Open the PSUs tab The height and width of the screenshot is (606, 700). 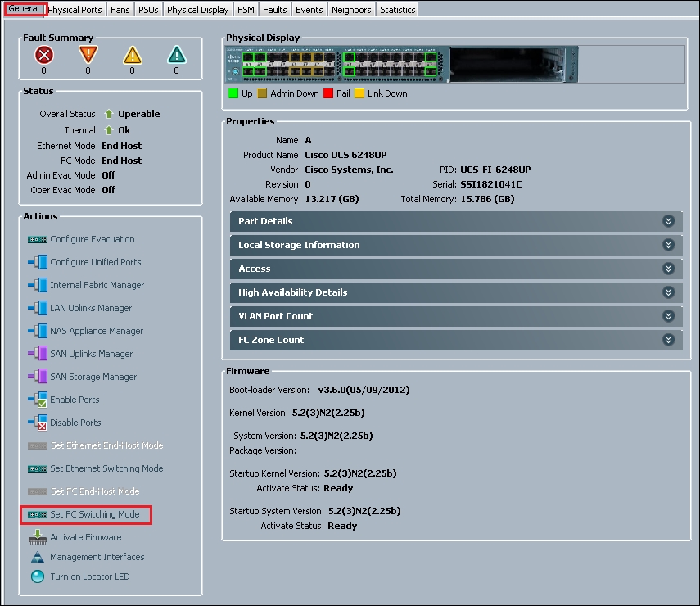click(148, 10)
